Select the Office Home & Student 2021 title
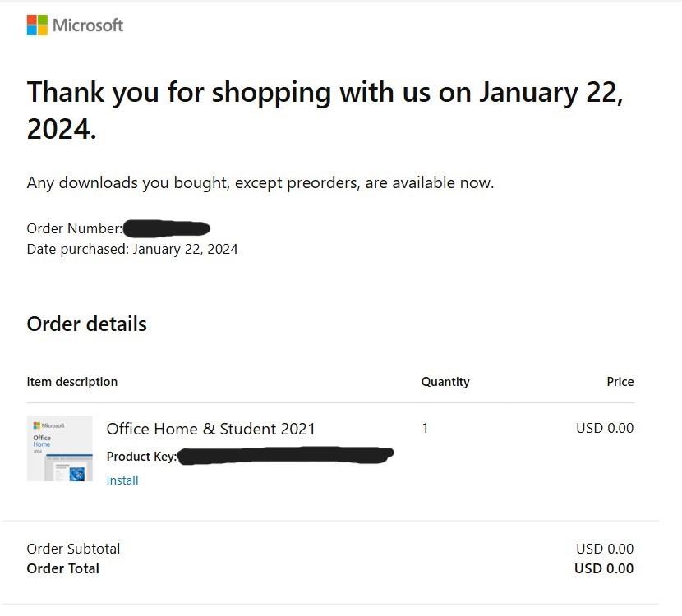The height and width of the screenshot is (616, 682). click(210, 429)
